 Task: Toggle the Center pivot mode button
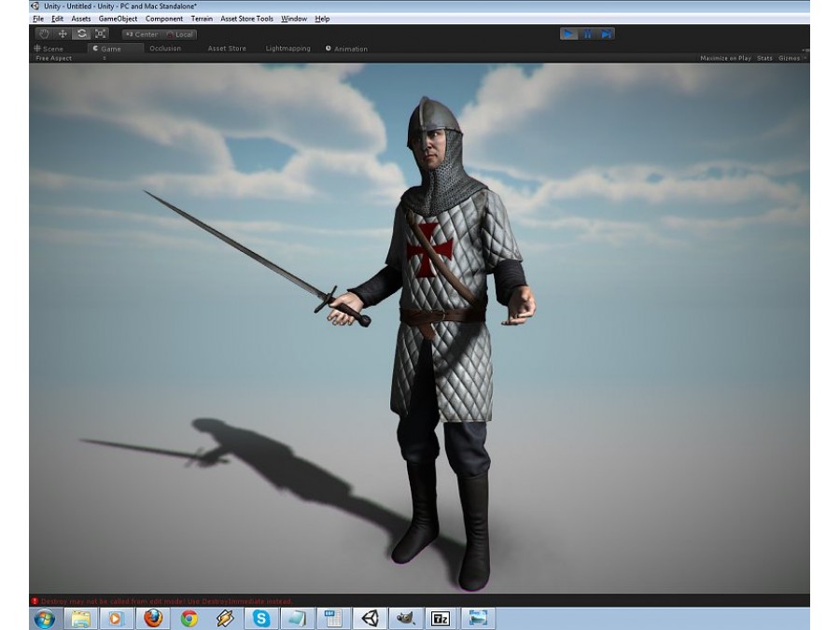(141, 35)
